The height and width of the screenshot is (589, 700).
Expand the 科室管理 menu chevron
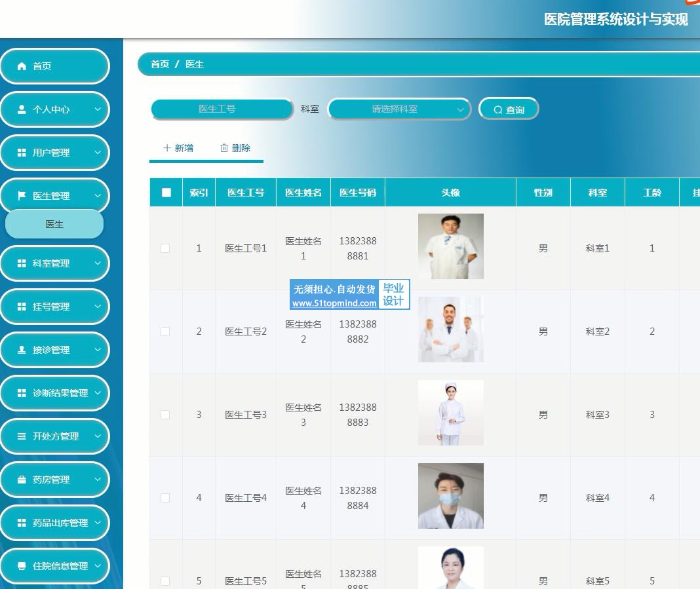point(98,263)
